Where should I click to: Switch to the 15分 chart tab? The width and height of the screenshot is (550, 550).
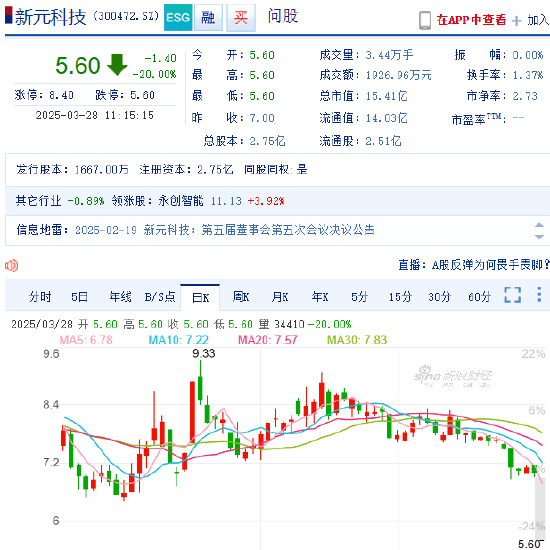point(400,297)
